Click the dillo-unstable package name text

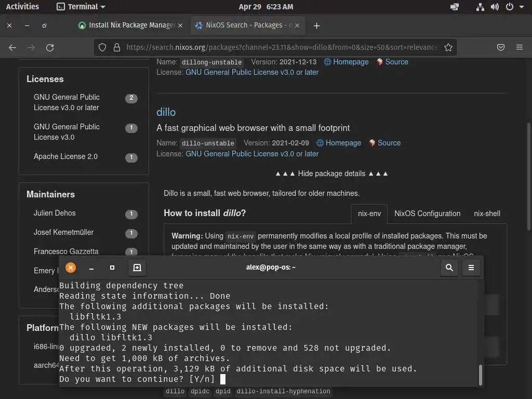tap(208, 143)
